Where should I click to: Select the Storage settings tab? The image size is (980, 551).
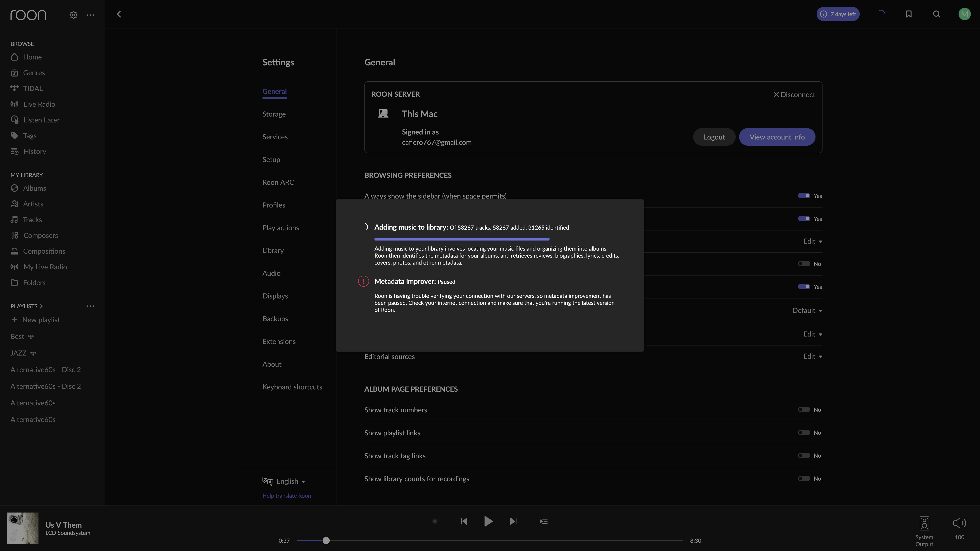(274, 114)
